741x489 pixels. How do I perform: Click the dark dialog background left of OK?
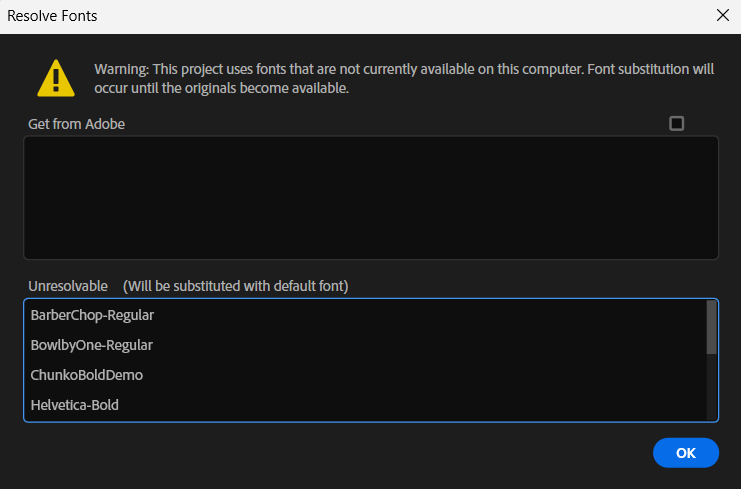click(x=350, y=453)
